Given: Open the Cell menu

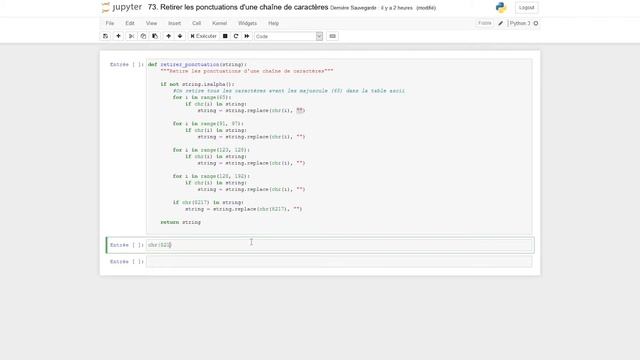Looking at the screenshot, I should coord(196,23).
